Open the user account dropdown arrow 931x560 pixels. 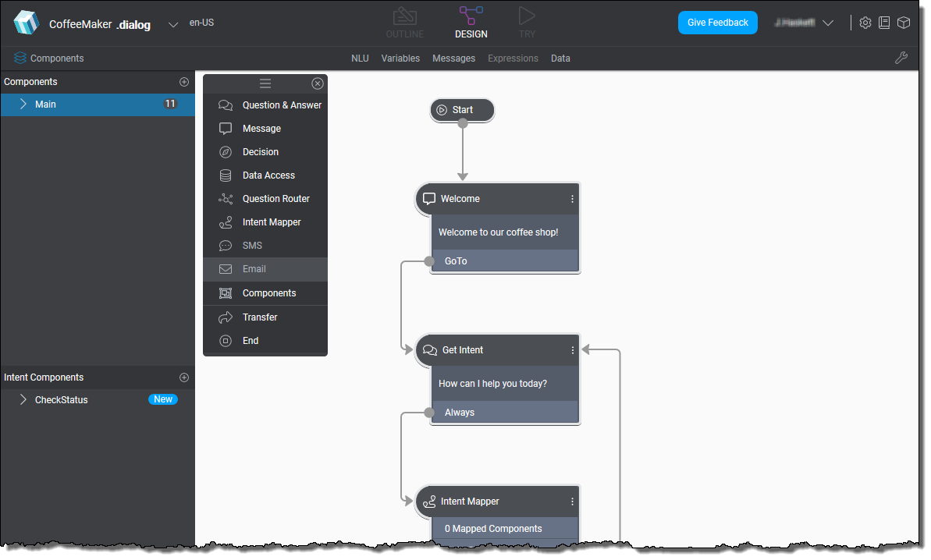point(828,23)
